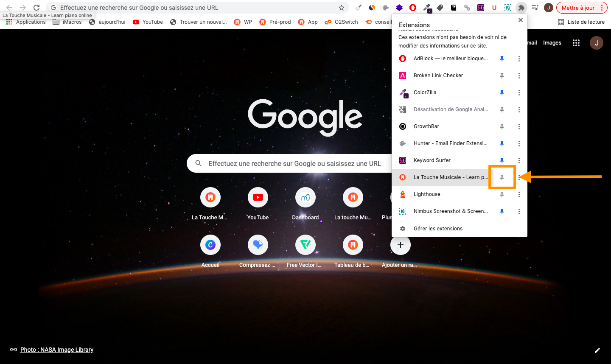The image size is (611, 364).
Task: Close the Extensions popup
Action: [x=520, y=20]
